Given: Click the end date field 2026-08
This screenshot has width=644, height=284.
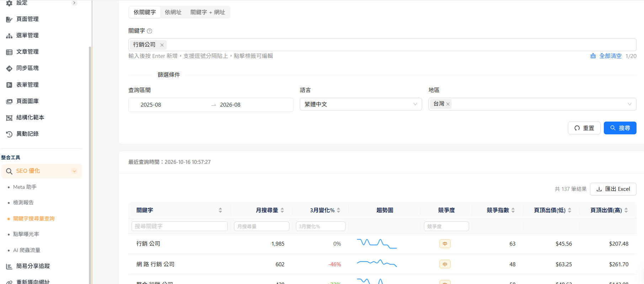Looking at the screenshot, I should tap(230, 105).
